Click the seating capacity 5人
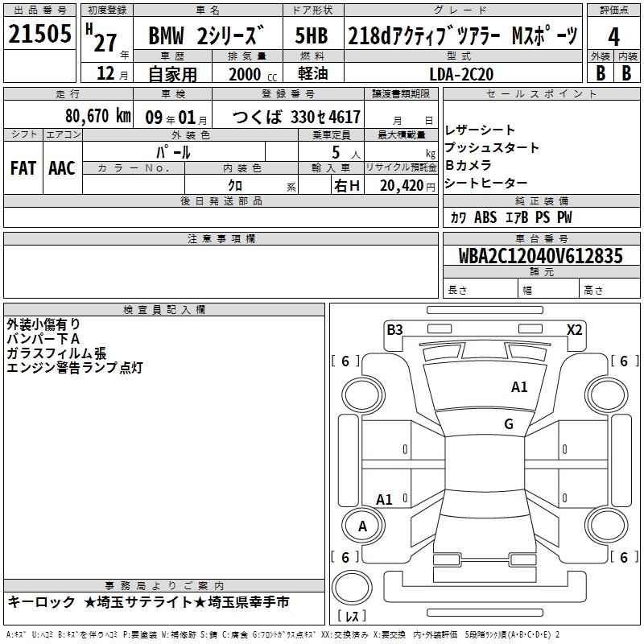 (x=346, y=153)
